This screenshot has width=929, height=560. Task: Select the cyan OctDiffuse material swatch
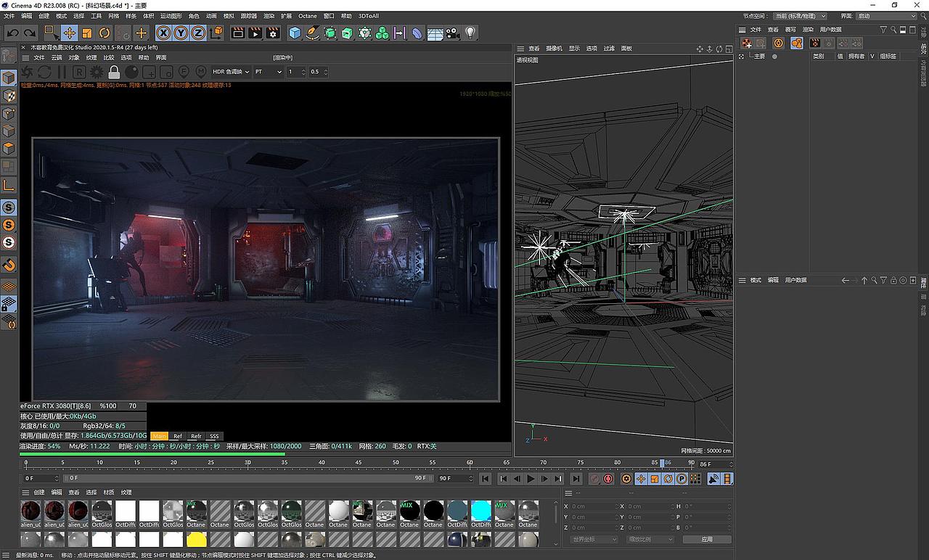point(480,511)
